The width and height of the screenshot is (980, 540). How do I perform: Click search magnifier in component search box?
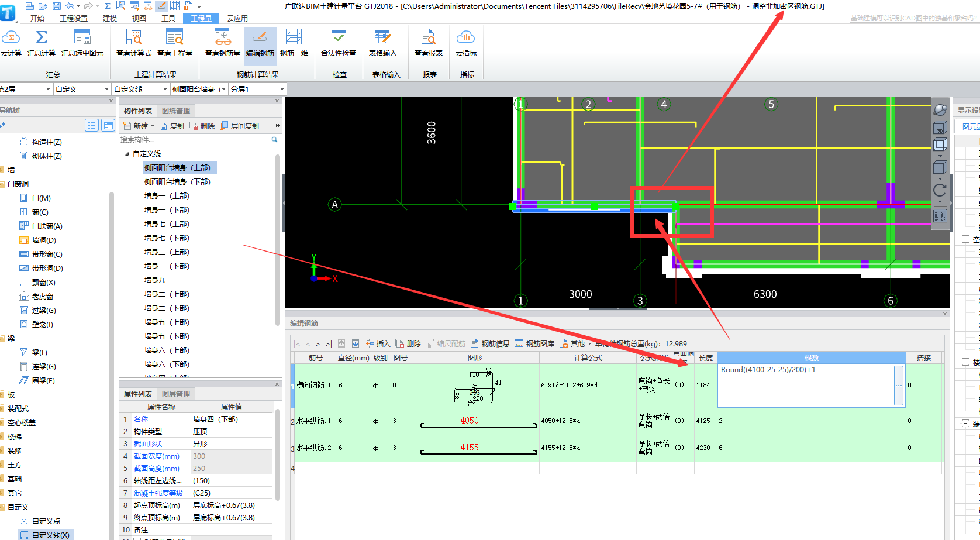274,140
